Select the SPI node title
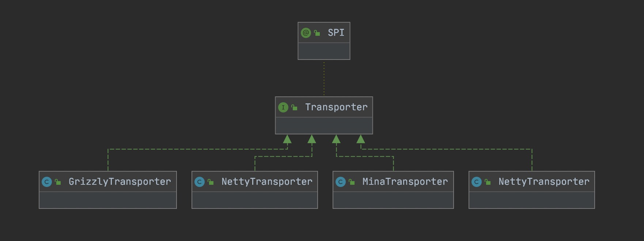 (336, 33)
